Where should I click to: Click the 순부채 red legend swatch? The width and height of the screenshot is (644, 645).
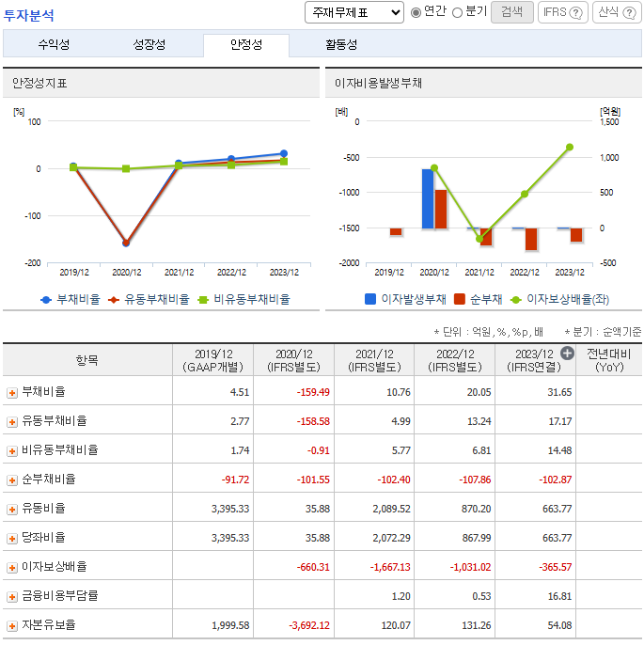click(460, 299)
